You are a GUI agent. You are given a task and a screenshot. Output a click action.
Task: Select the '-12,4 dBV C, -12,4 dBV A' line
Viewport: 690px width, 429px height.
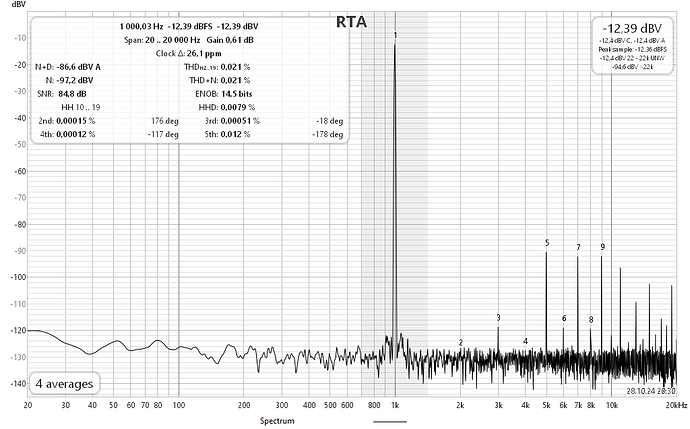(x=632, y=41)
